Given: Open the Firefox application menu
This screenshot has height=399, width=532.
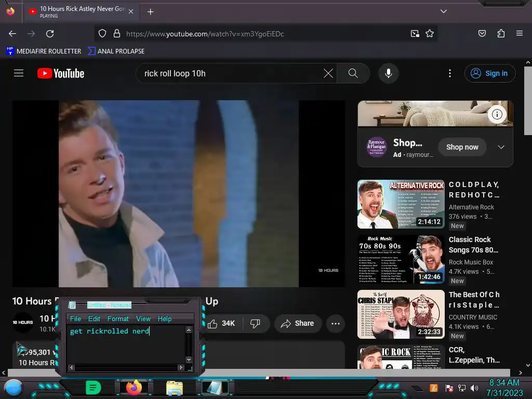Looking at the screenshot, I should click(519, 33).
